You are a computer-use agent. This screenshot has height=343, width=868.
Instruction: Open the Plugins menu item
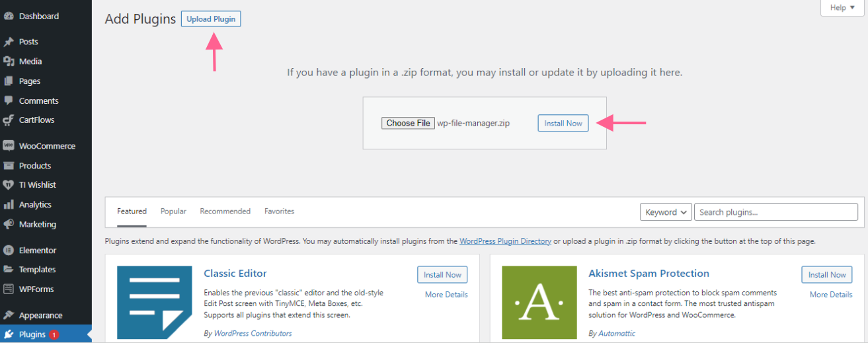pos(46,334)
